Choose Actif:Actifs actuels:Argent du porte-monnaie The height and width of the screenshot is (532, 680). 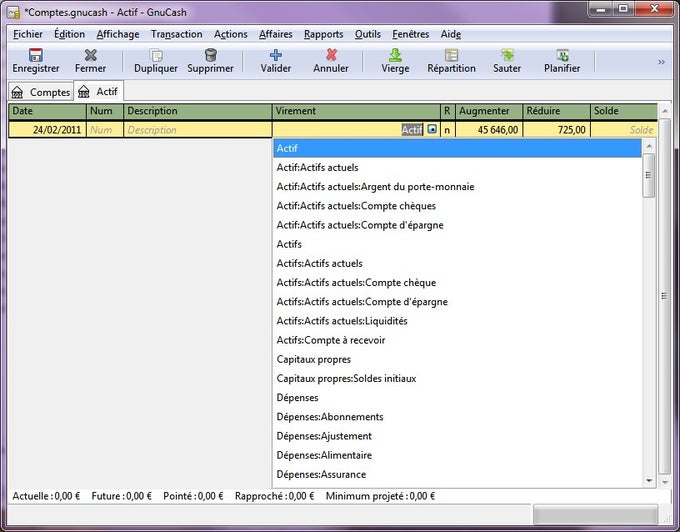pos(458,187)
